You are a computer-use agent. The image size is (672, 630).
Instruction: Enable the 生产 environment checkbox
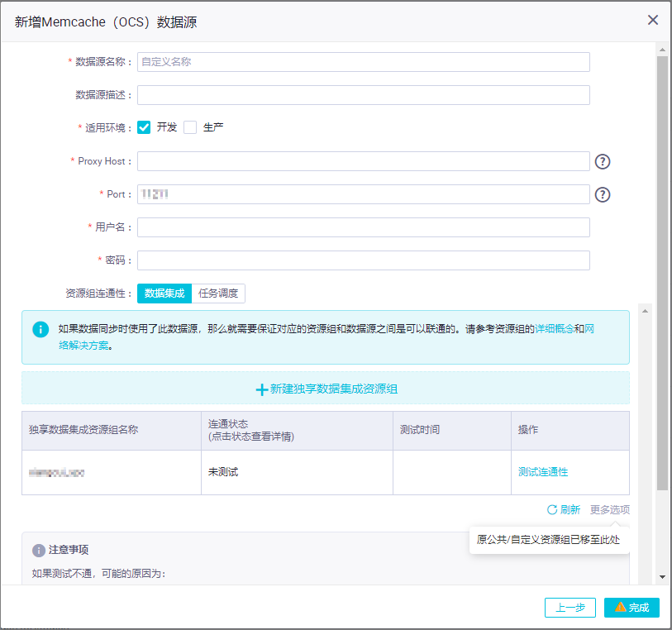click(190, 127)
